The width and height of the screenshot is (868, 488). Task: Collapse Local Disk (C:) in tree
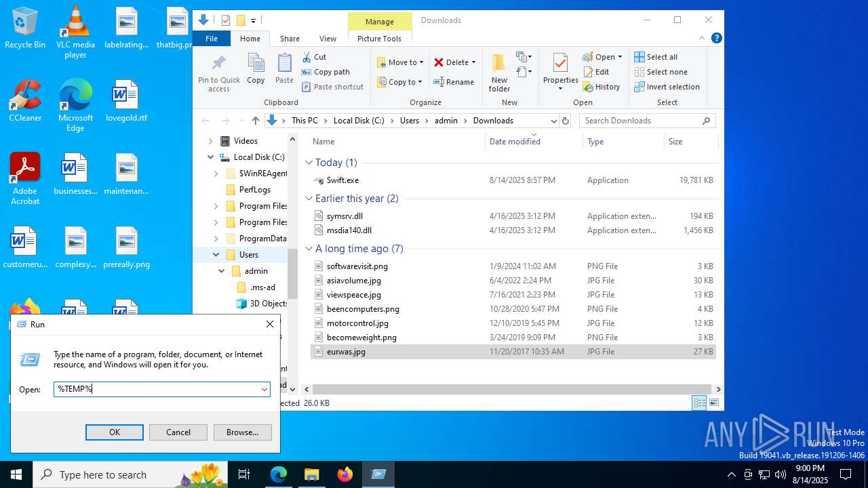[x=211, y=157]
